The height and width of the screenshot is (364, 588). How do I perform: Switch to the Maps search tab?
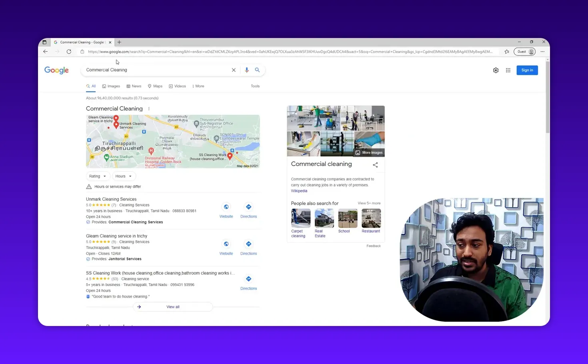coord(155,86)
